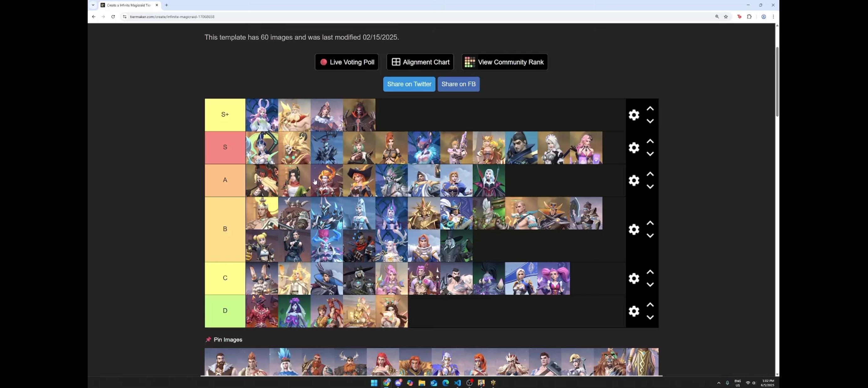
Task: Click Share on FB
Action: pyautogui.click(x=458, y=84)
